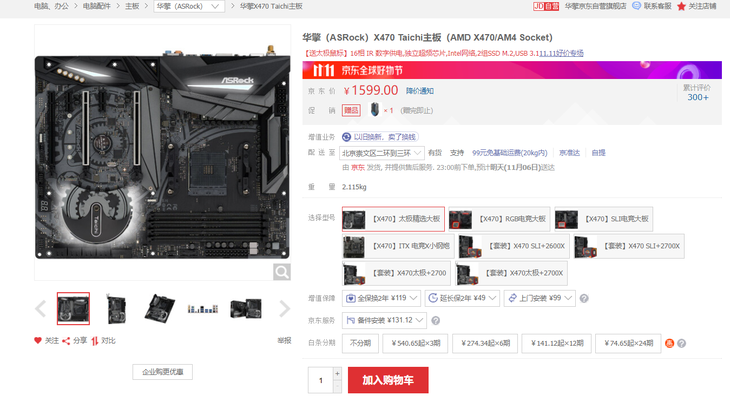This screenshot has height=402, width=730.
Task: Choose ¥274.34起×6期 installment option
Action: point(485,343)
